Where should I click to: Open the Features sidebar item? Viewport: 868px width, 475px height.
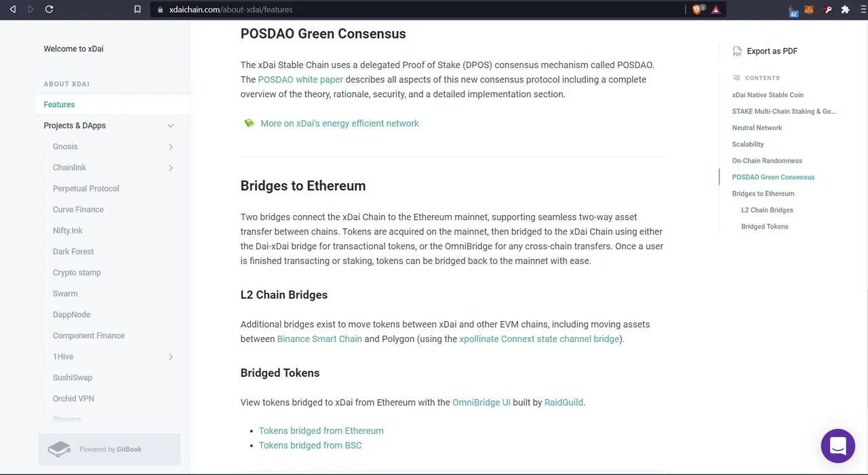coord(60,104)
